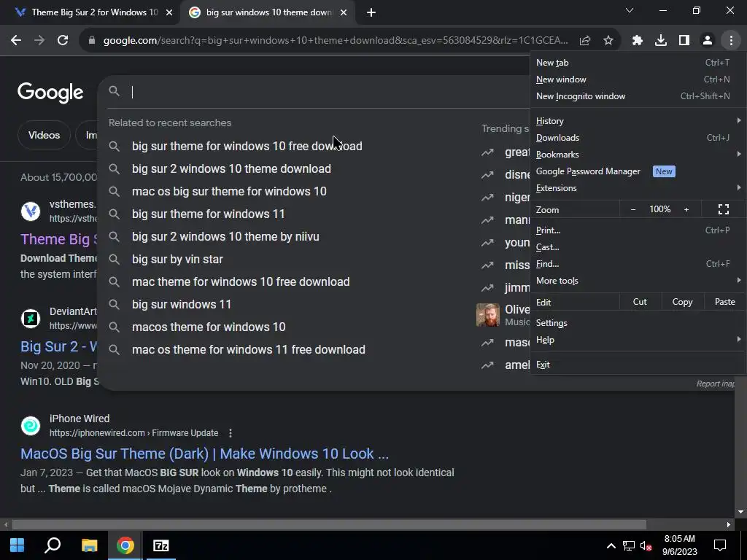Close the Chrome three-dot menu button
Viewport: 747px width, 560px height.
click(731, 41)
